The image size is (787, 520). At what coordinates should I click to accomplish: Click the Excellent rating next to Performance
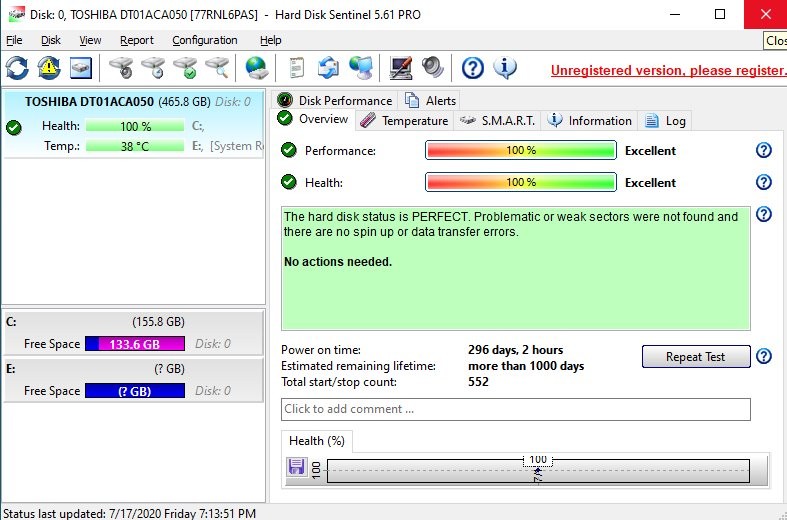(650, 151)
